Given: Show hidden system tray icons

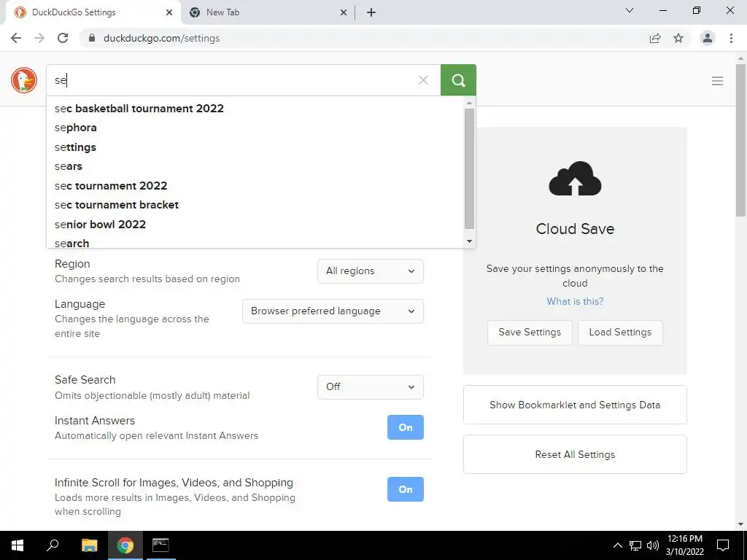Looking at the screenshot, I should point(617,545).
